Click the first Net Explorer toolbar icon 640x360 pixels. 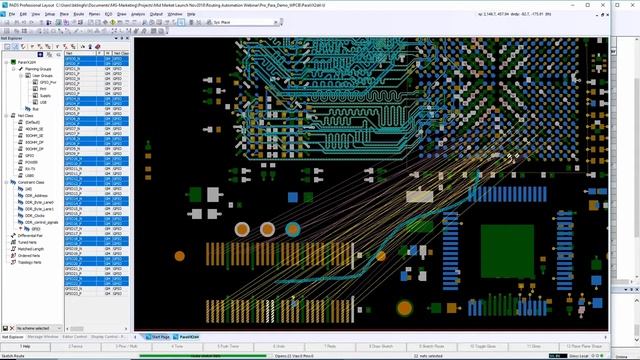coord(7,47)
